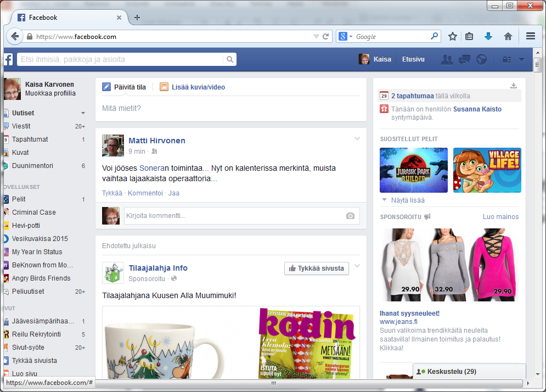Open Muokkaa profiilia link
The image size is (546, 392).
point(50,93)
